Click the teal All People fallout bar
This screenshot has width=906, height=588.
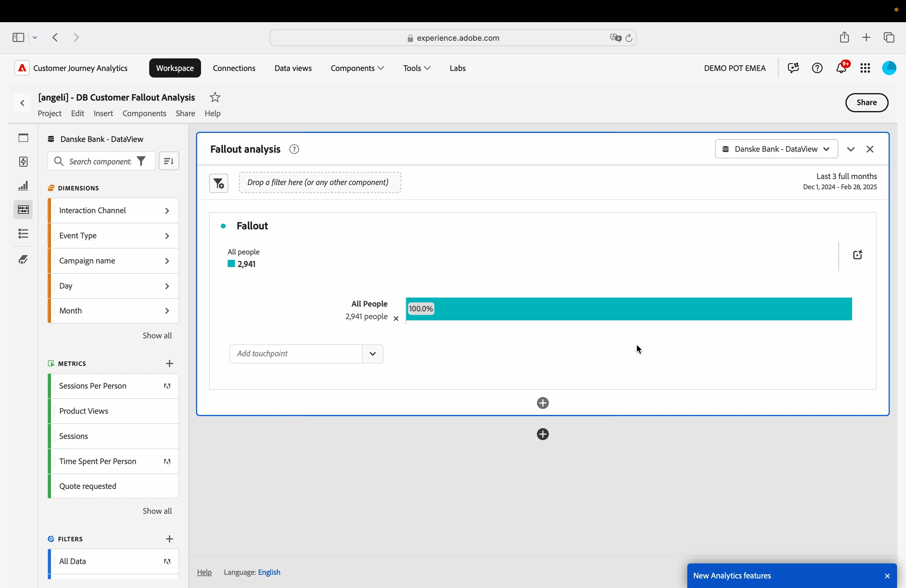coord(629,309)
